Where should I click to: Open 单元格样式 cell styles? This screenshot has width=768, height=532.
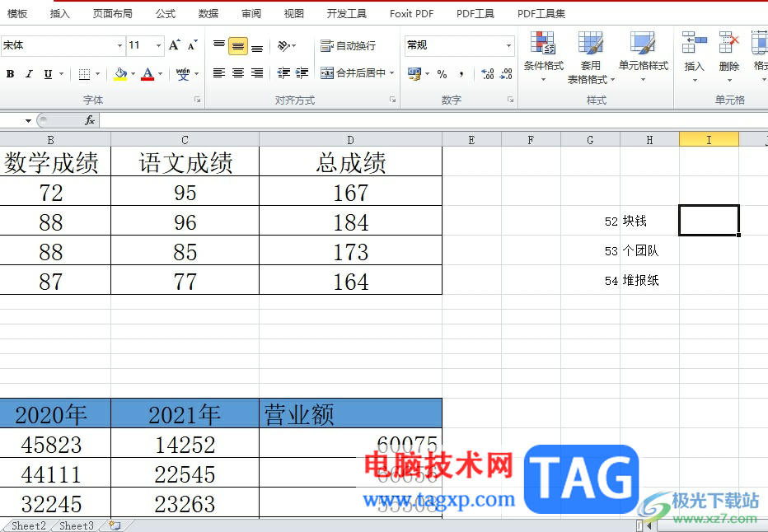point(643,56)
